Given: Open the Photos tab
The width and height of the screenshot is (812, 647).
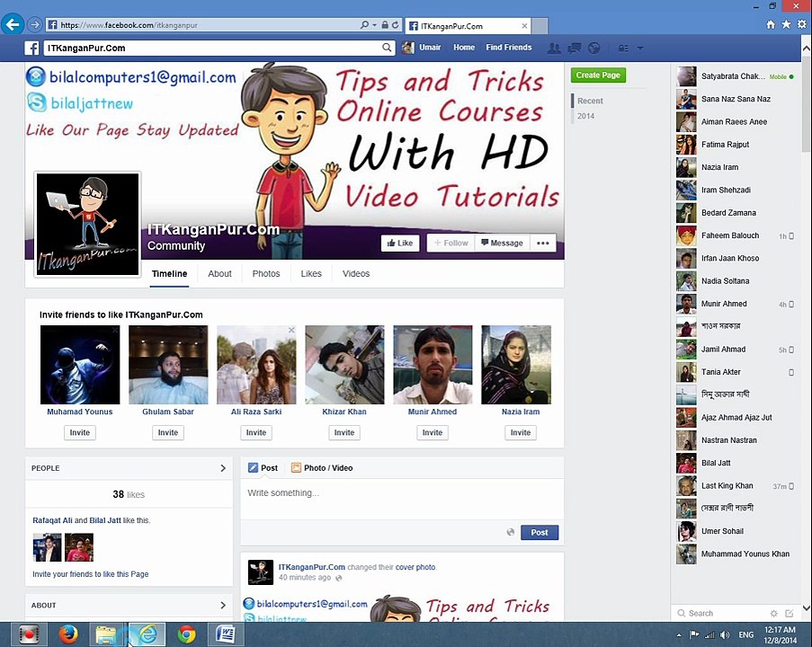Looking at the screenshot, I should pyautogui.click(x=266, y=274).
